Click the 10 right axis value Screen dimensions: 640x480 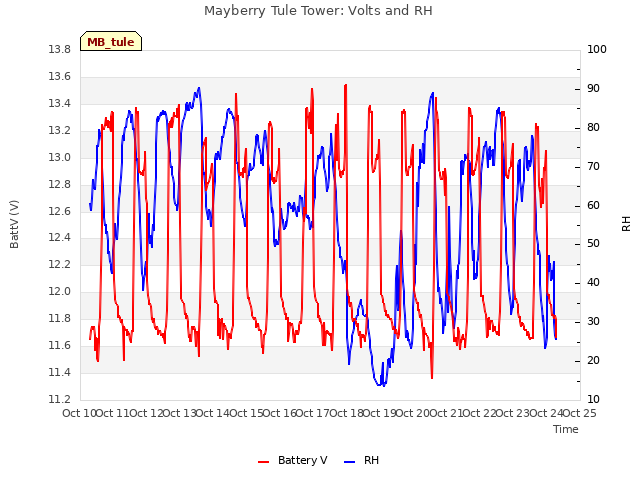click(593, 400)
